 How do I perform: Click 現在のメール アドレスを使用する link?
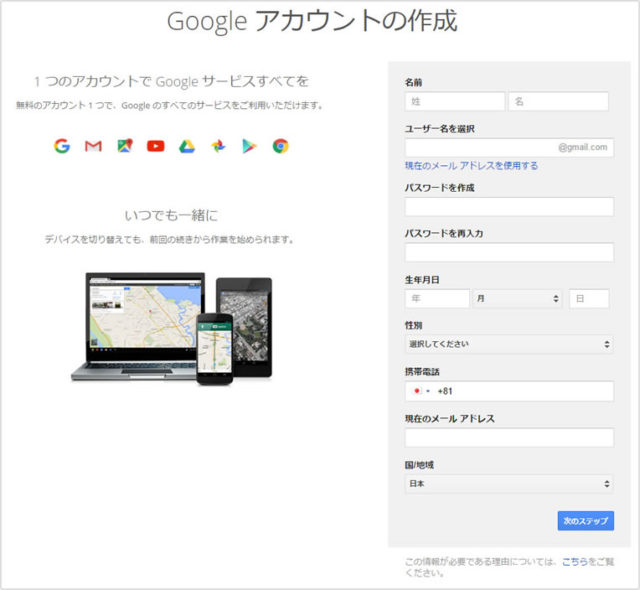pyautogui.click(x=471, y=165)
